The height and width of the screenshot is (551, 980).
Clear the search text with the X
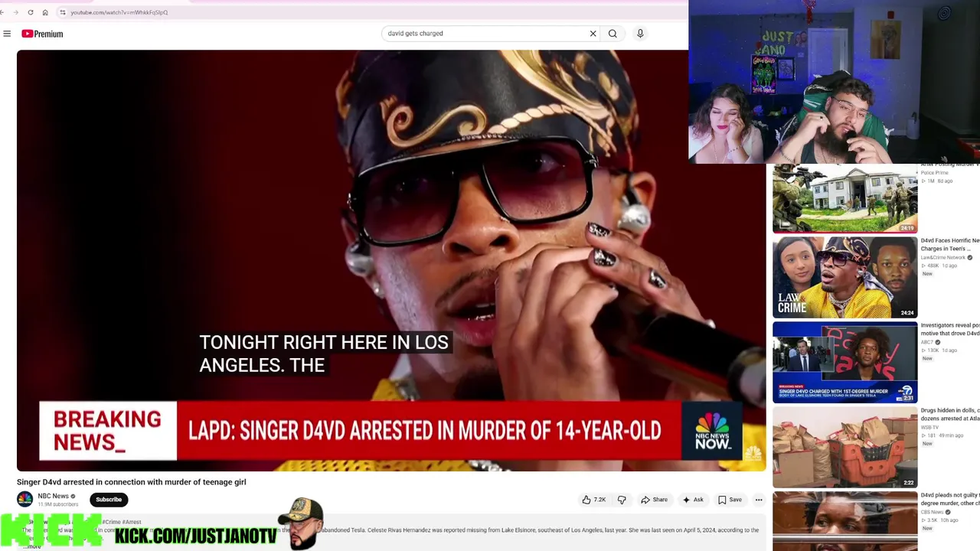[x=593, y=34]
